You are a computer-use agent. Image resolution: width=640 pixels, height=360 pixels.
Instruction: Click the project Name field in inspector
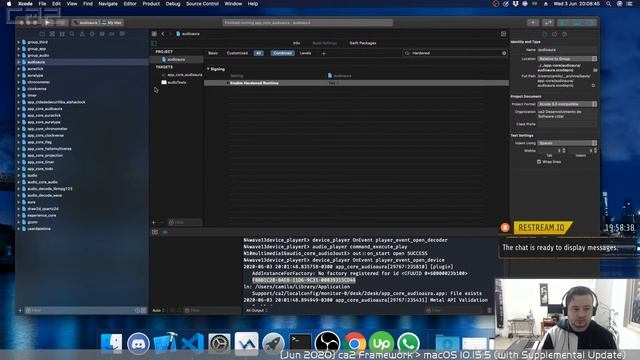pos(567,50)
